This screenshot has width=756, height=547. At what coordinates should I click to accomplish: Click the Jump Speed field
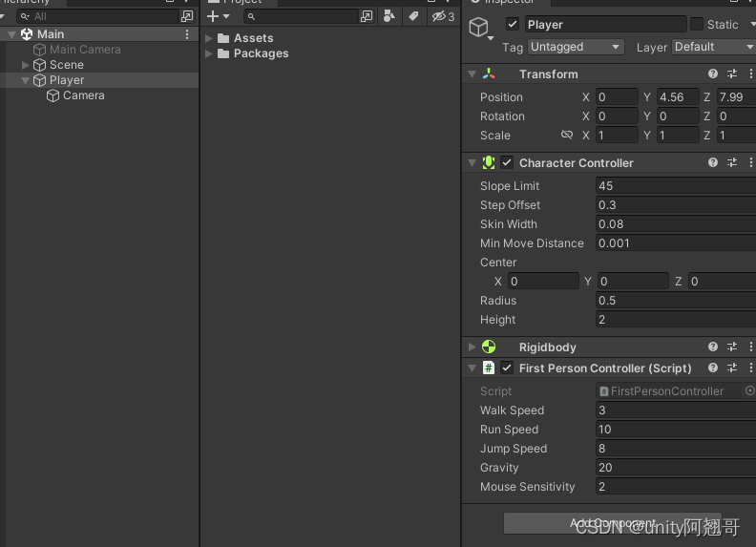(676, 448)
